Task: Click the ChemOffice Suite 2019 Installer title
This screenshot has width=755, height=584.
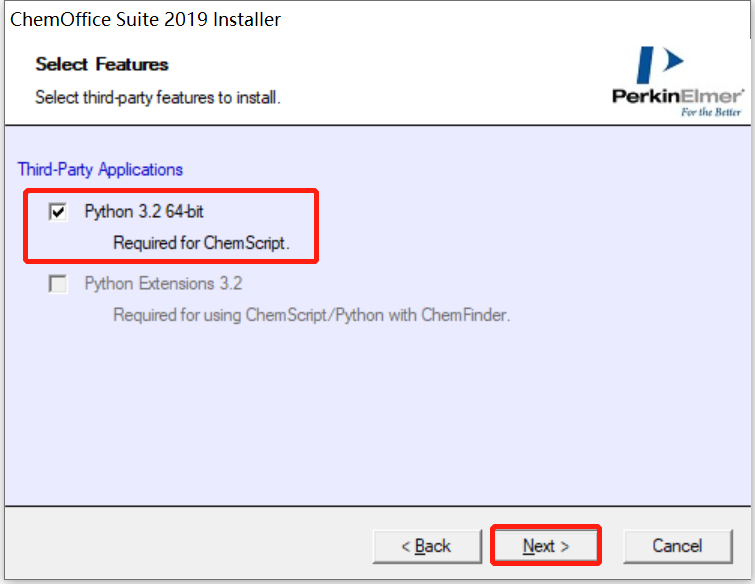Action: point(145,19)
